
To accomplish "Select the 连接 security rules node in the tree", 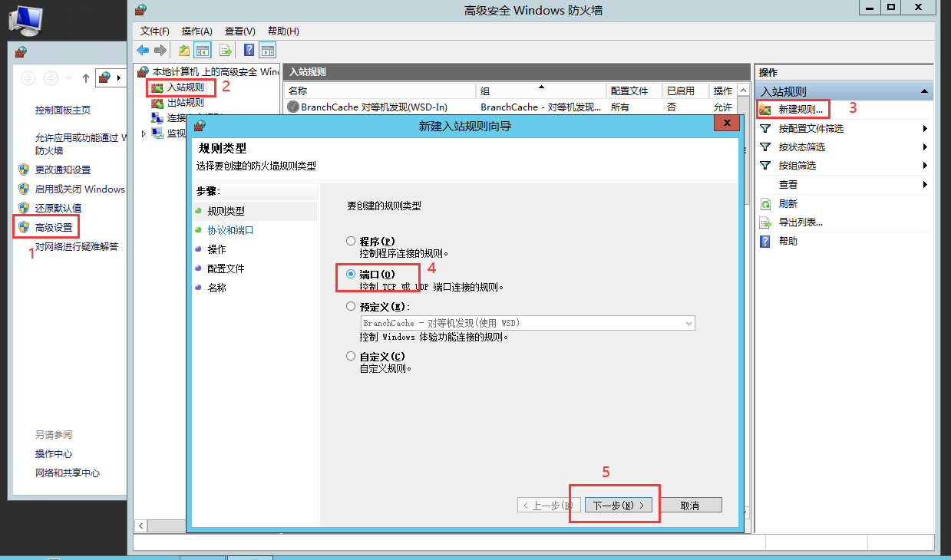I will [177, 118].
